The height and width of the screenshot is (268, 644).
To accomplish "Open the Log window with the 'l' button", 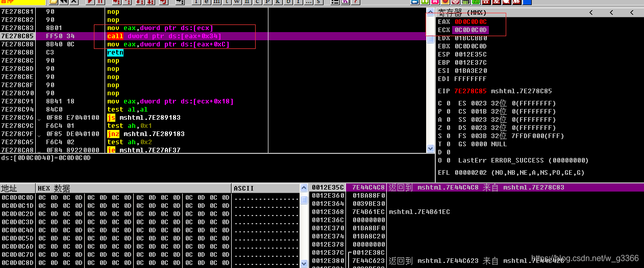I will (x=197, y=2).
